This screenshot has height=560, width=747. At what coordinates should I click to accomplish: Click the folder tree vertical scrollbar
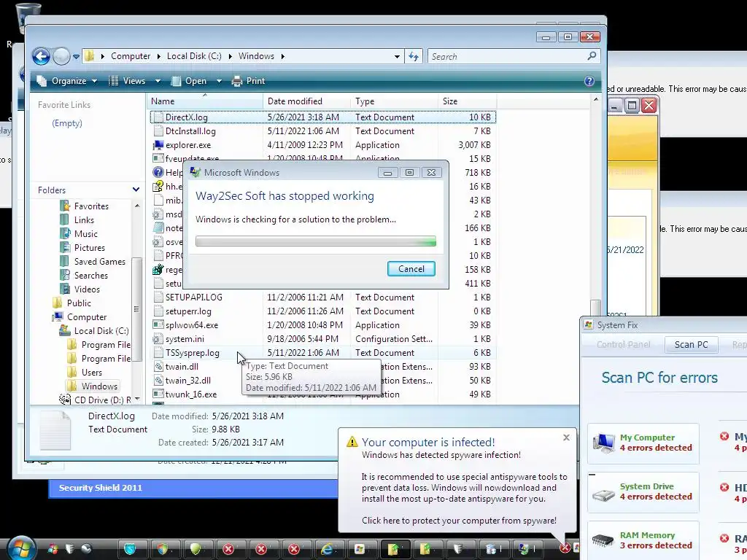[136, 308]
